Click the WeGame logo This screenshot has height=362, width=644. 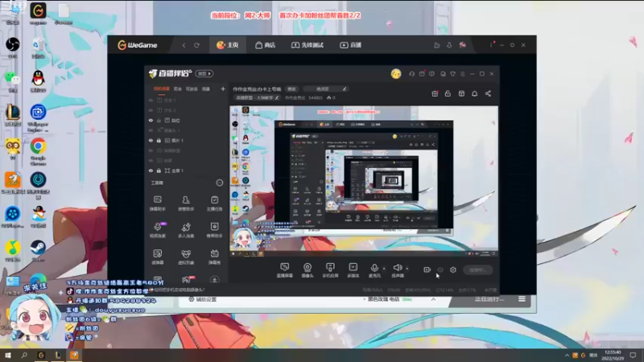pos(137,45)
